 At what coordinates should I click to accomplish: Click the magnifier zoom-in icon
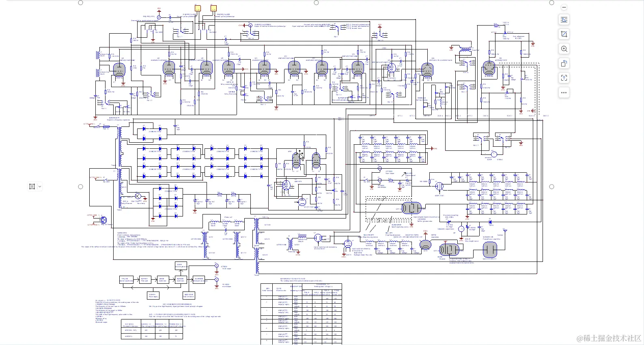(564, 49)
